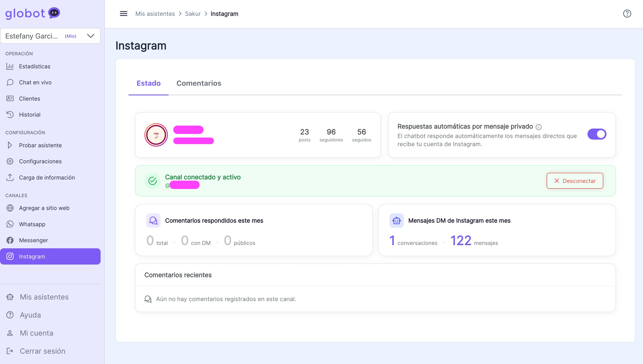The image size is (643, 364).
Task: Click Cerrar sesión
Action: [x=42, y=351]
